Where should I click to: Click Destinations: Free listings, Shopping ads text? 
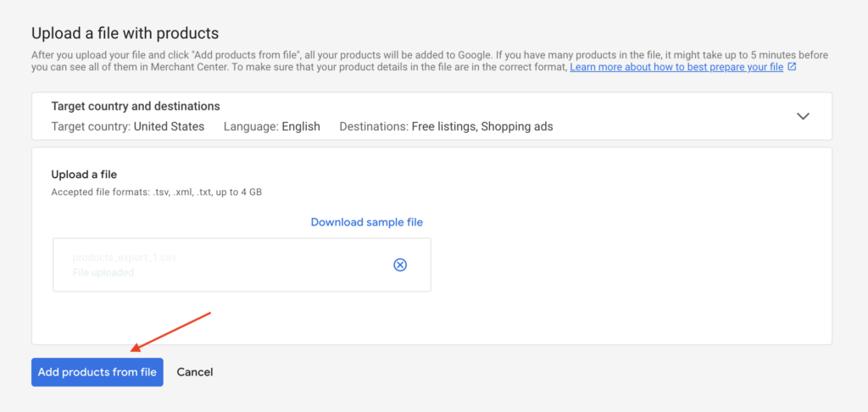446,126
